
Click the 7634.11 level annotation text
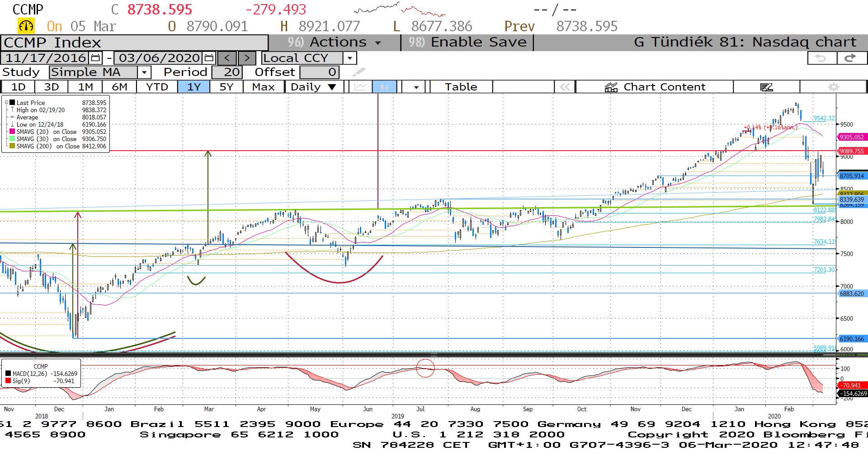[824, 242]
